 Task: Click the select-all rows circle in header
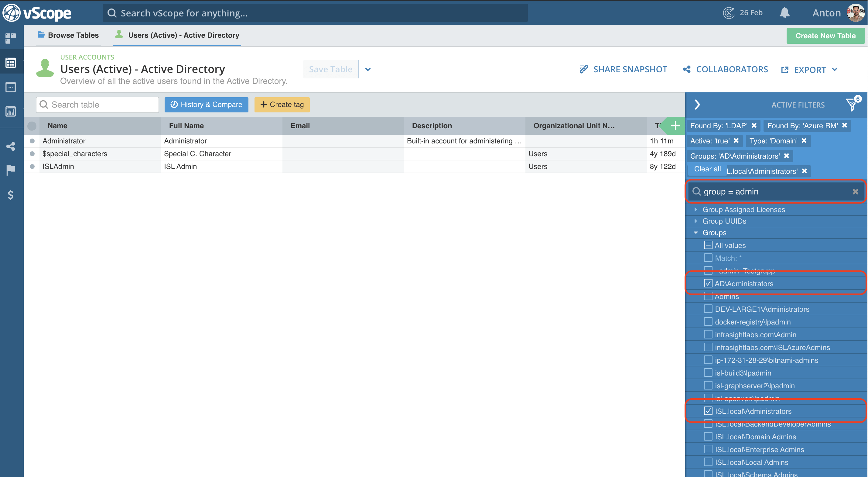[x=32, y=126]
